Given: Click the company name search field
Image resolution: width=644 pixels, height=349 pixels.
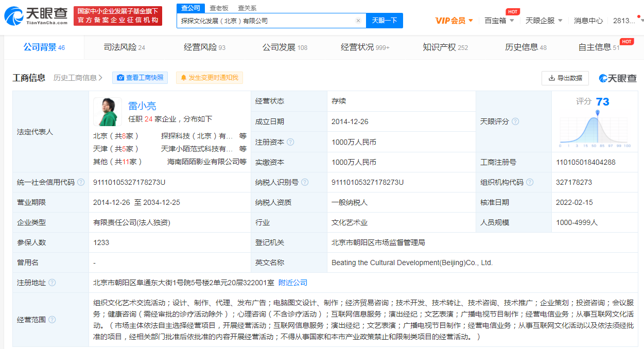Looking at the screenshot, I should coord(265,21).
